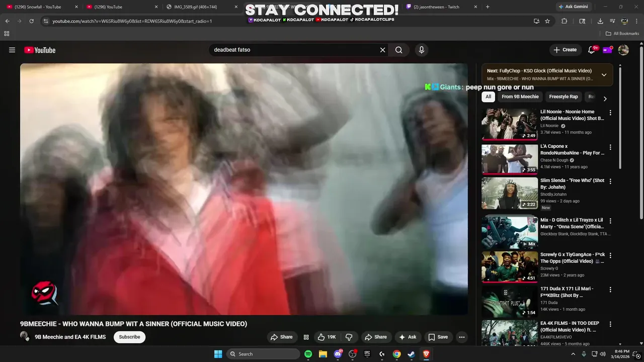Image resolution: width=644 pixels, height=362 pixels.
Task: Submit search with the magnifier button
Action: point(399,50)
